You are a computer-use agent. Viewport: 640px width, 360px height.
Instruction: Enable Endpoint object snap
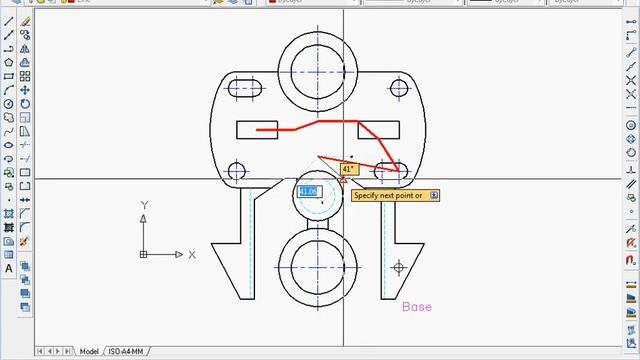pyautogui.click(x=631, y=53)
